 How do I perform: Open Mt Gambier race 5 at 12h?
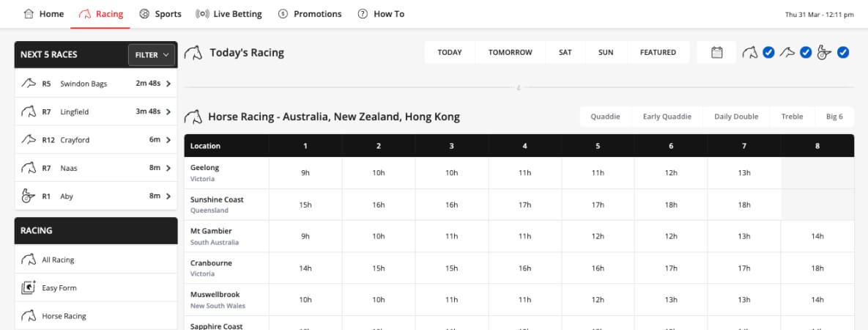598,236
